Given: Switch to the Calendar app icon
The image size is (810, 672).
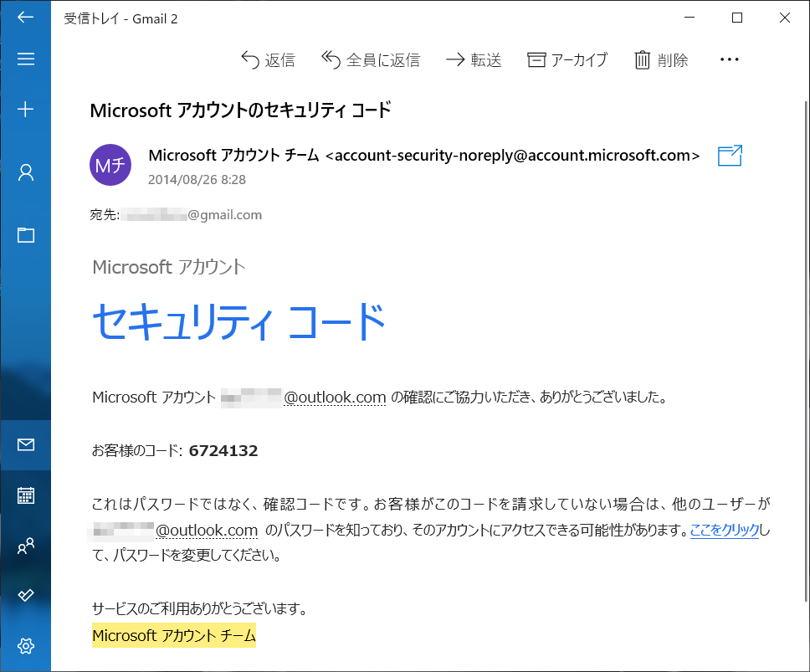Looking at the screenshot, I should pos(25,495).
